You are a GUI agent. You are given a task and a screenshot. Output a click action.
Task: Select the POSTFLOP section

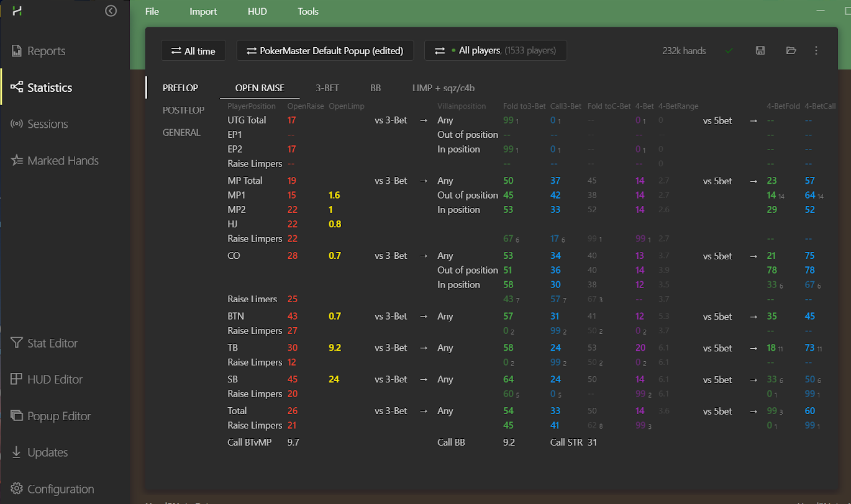click(x=183, y=110)
